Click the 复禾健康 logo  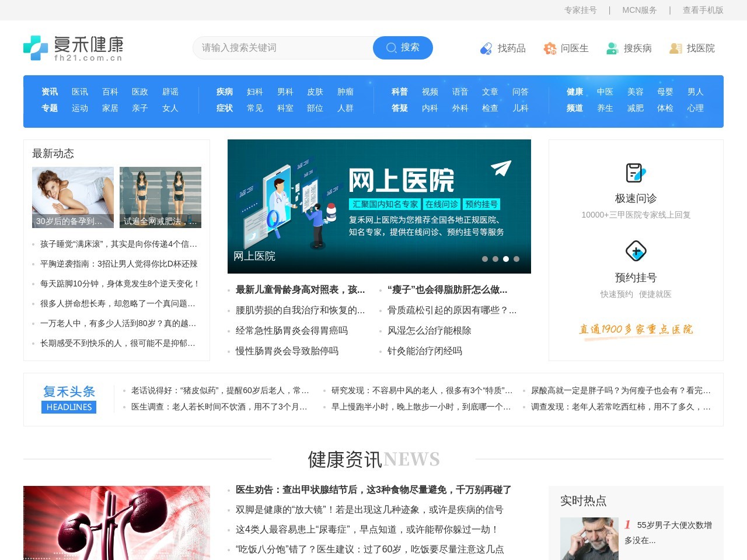73,47
